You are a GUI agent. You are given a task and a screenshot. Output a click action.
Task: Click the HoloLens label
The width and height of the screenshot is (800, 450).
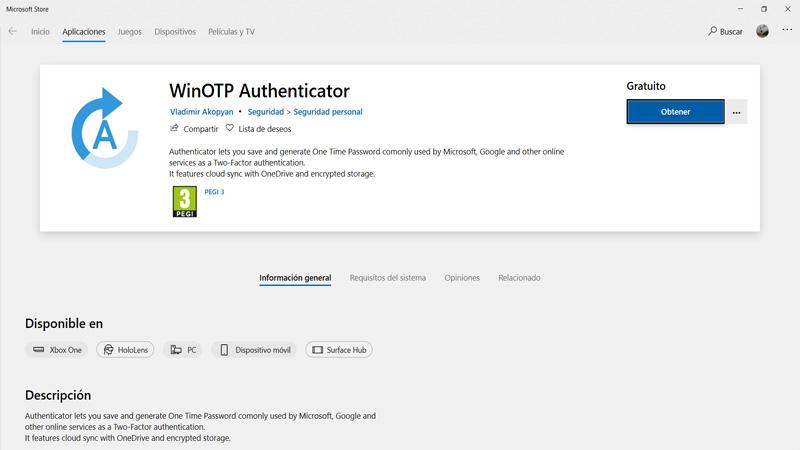pos(133,350)
